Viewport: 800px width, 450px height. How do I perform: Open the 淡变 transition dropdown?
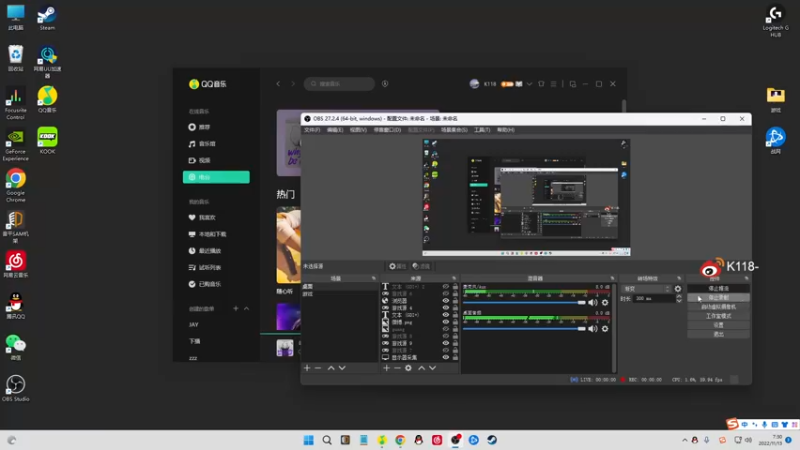646,289
